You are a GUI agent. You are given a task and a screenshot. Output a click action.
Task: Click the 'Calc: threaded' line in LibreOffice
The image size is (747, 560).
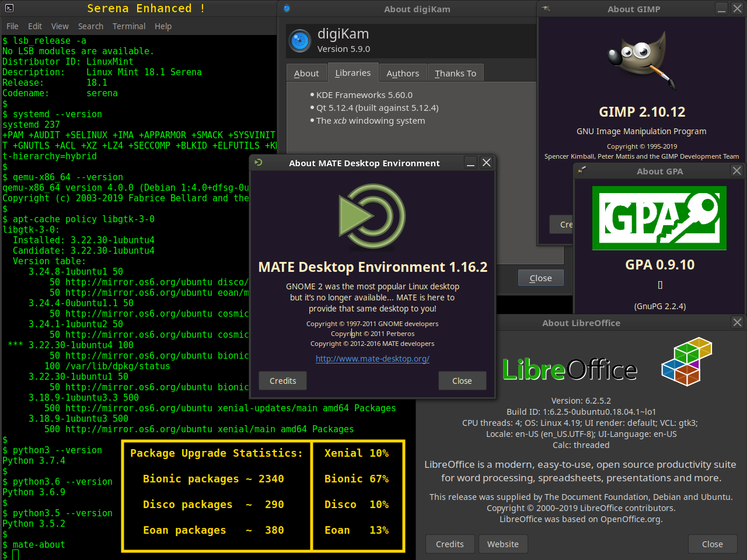coord(581,445)
